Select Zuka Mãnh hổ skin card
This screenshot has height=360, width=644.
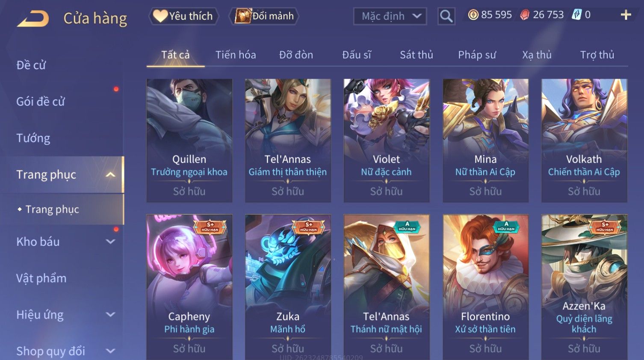[x=288, y=287]
